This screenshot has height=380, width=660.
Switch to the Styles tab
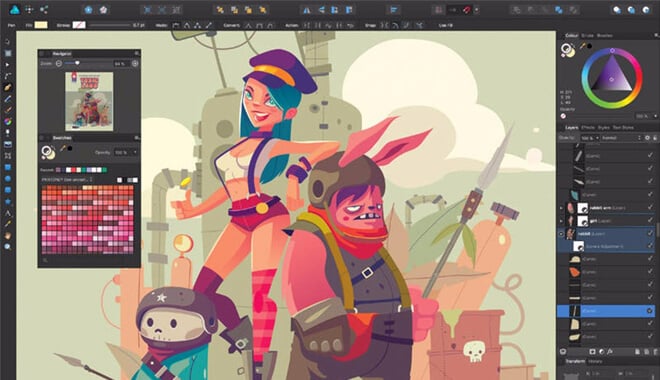pos(604,128)
